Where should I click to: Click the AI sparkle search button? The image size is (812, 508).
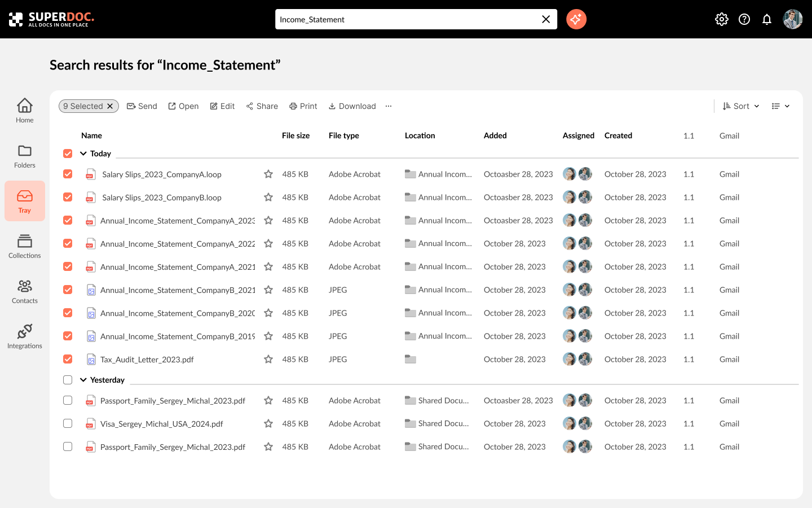[576, 19]
